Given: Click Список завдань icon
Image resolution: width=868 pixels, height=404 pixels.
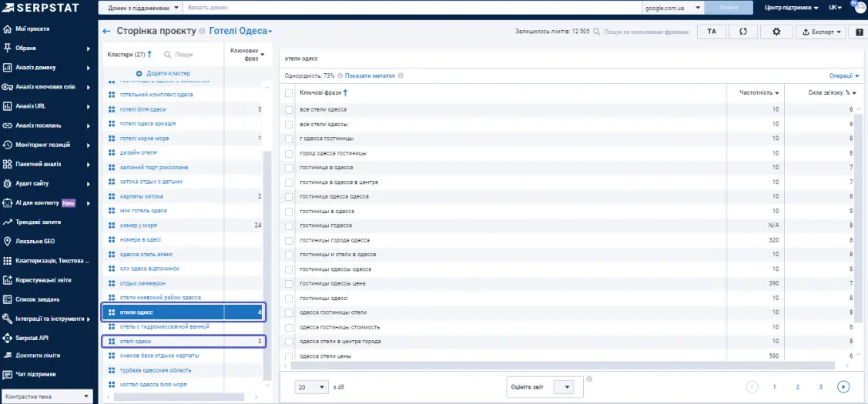Looking at the screenshot, I should point(7,299).
